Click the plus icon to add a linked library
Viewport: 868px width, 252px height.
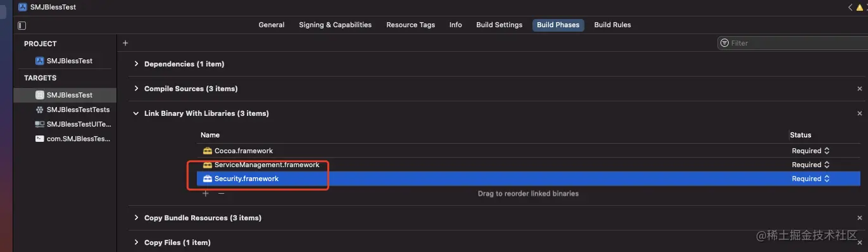point(205,193)
